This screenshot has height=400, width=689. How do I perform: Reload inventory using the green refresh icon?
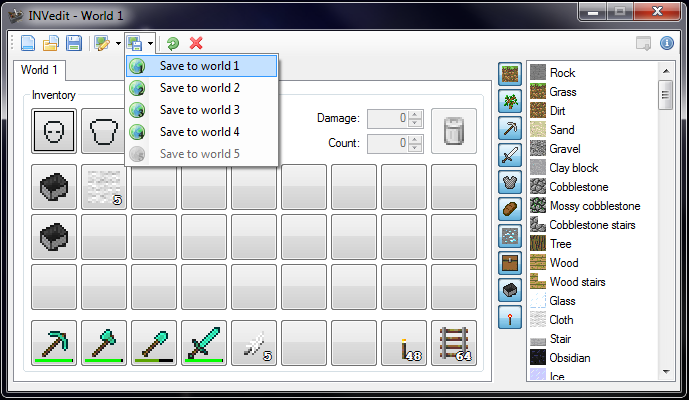[x=173, y=43]
